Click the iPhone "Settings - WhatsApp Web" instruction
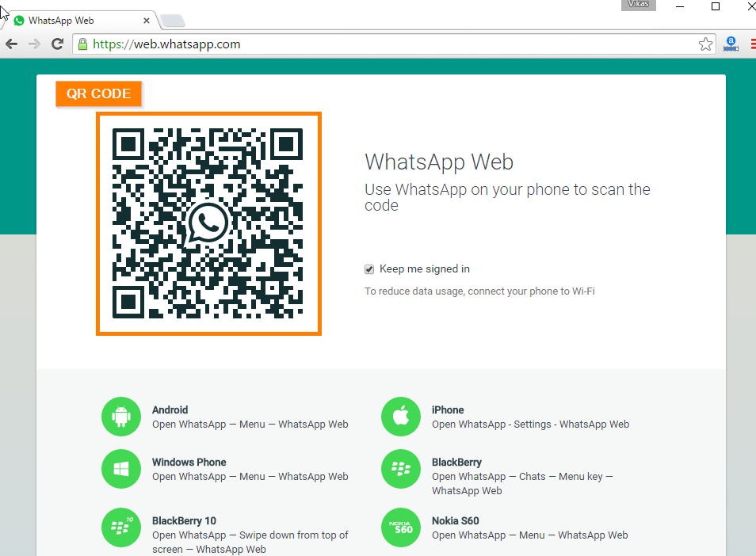756x556 pixels. coord(530,425)
